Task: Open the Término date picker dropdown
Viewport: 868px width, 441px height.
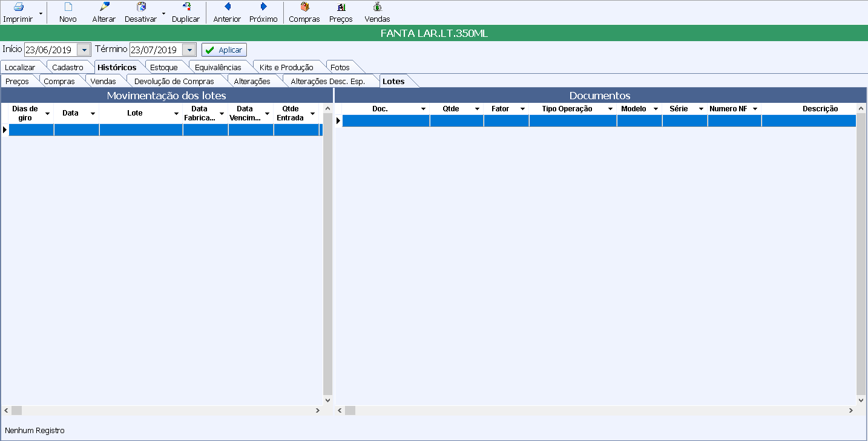Action: (189, 50)
